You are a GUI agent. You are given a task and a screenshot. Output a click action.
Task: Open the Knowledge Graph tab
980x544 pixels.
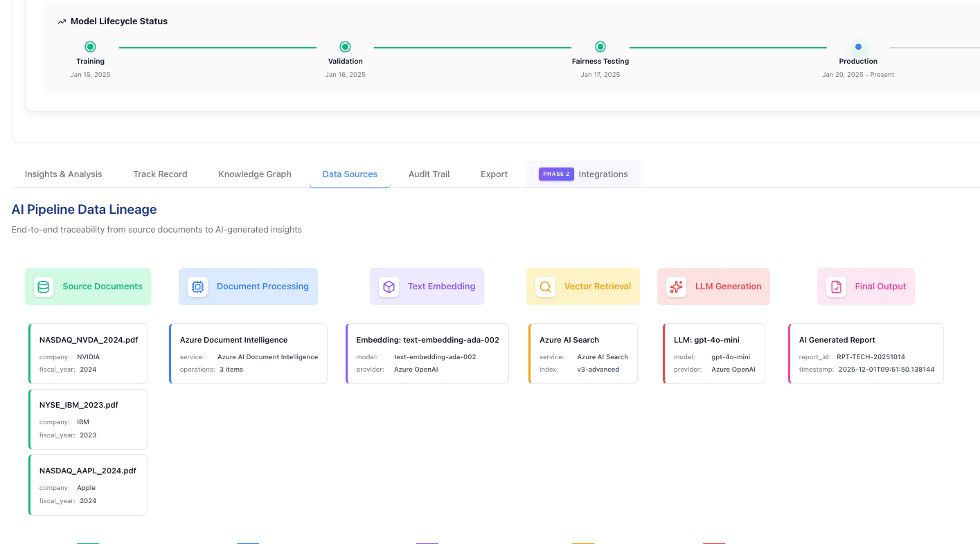point(255,174)
